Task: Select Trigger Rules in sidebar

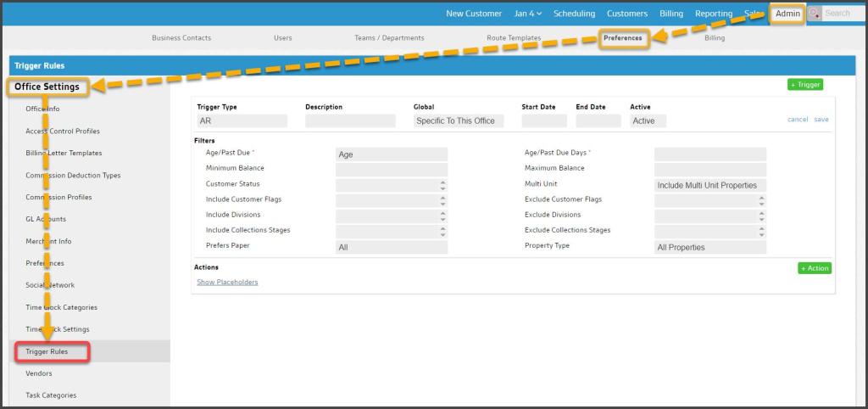Action: 47,351
